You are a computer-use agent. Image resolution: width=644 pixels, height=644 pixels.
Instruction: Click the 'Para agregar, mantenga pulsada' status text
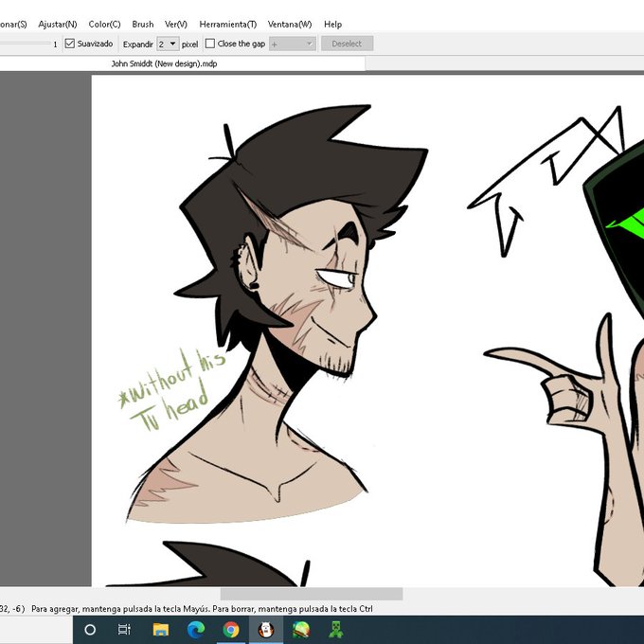tap(202, 609)
